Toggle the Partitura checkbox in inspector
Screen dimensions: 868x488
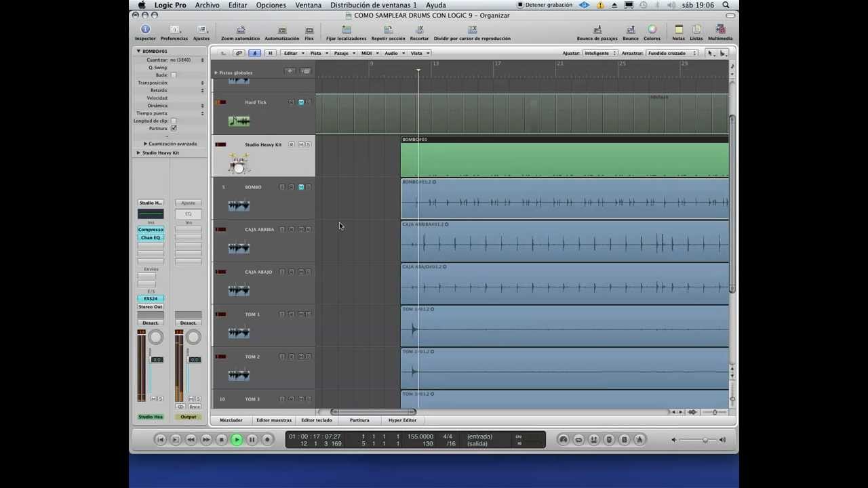(174, 128)
